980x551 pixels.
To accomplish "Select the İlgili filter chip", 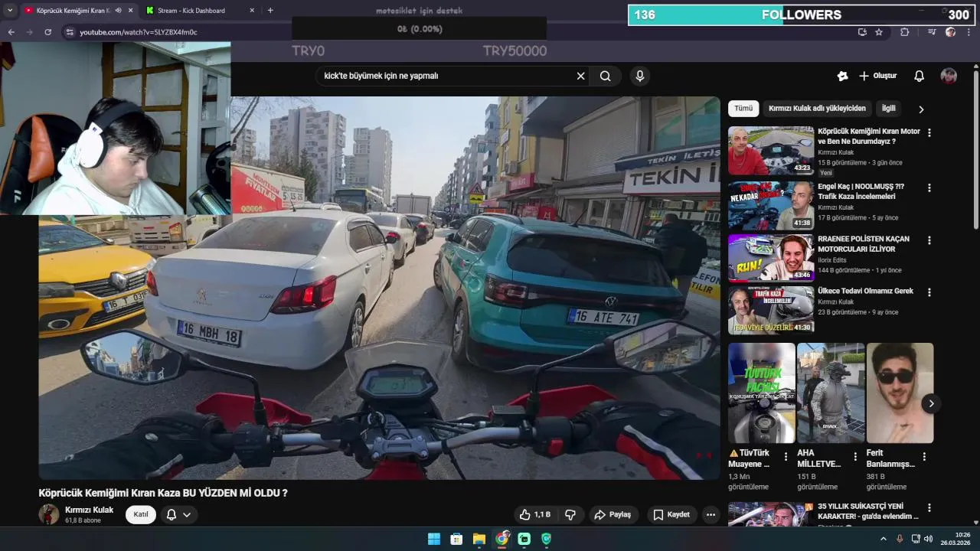I will point(888,109).
